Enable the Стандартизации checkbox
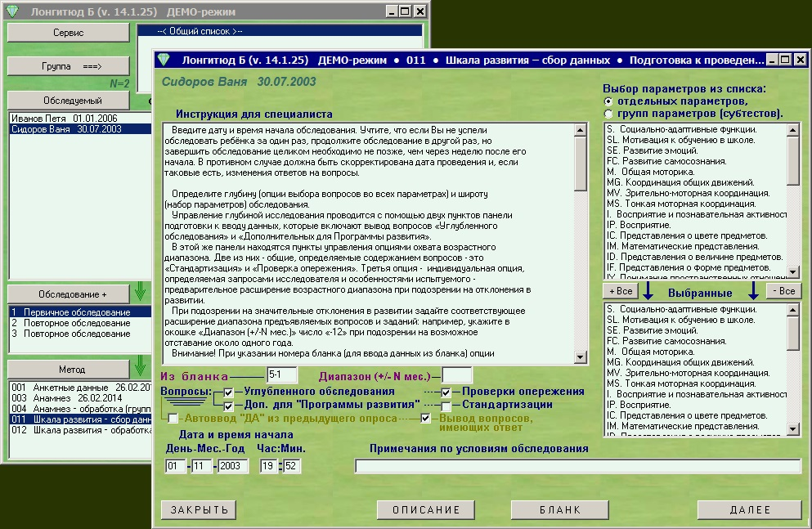The height and width of the screenshot is (529, 812). 445,404
